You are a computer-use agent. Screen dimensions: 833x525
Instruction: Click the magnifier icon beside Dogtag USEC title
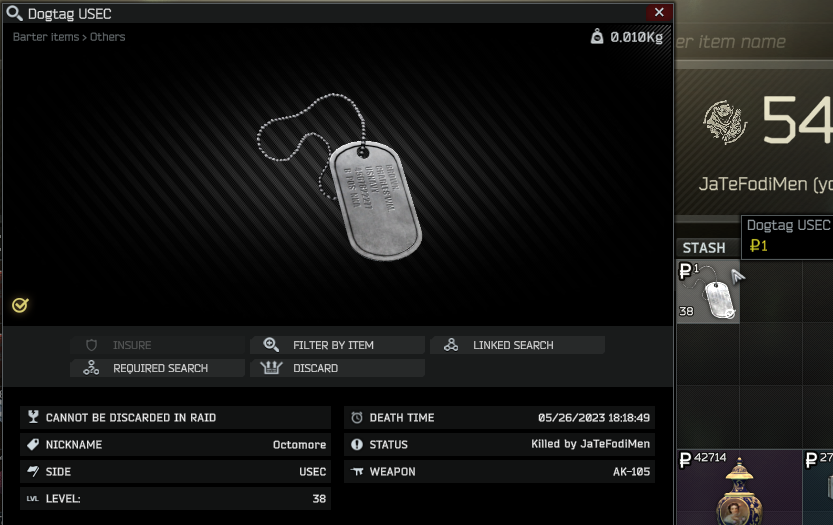tap(14, 13)
